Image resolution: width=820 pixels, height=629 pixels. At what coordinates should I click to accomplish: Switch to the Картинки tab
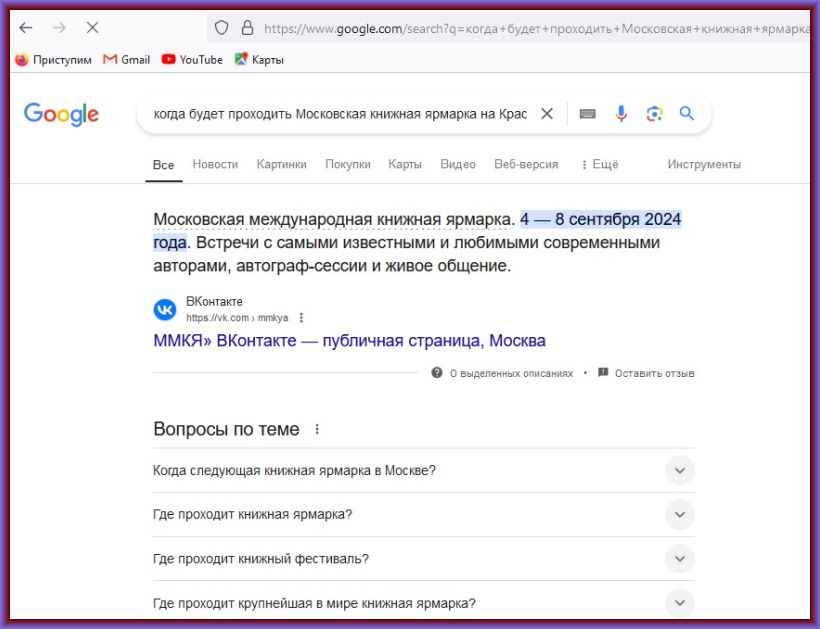pos(281,165)
